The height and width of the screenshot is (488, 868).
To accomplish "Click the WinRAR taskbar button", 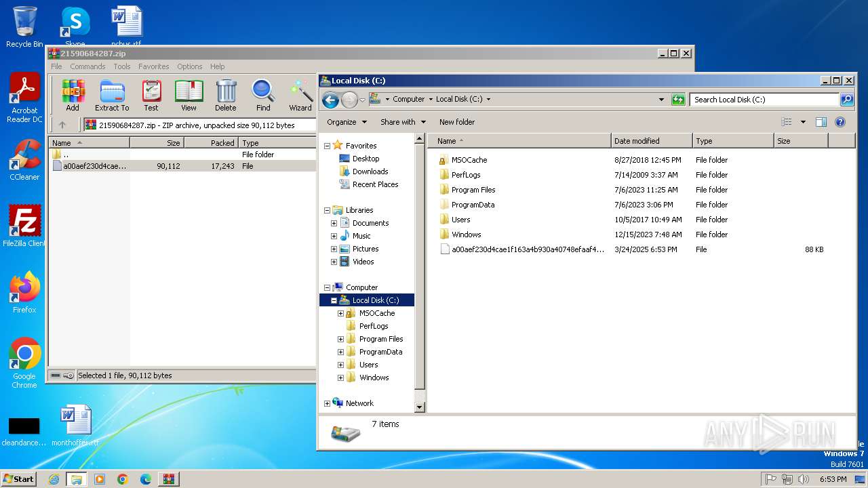I will click(x=168, y=479).
